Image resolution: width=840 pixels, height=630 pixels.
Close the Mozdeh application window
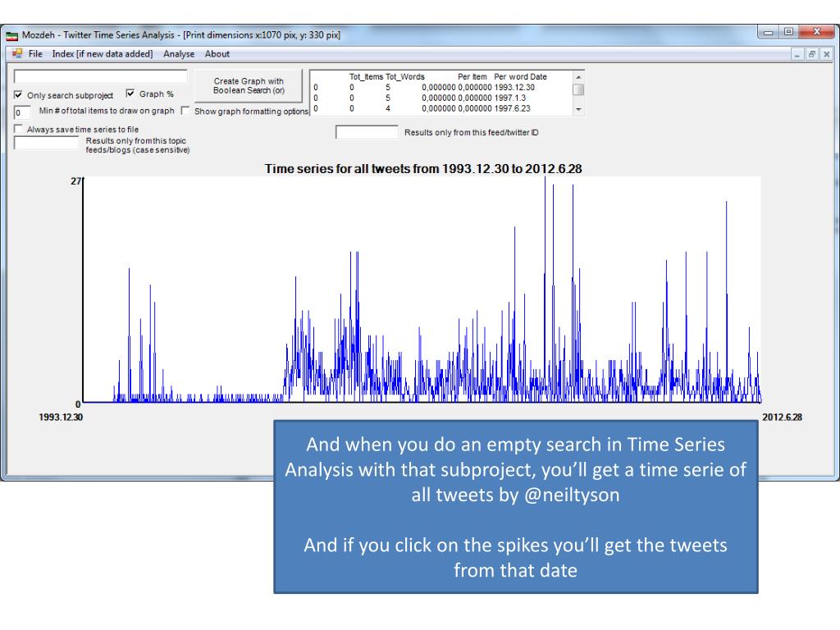coord(816,32)
